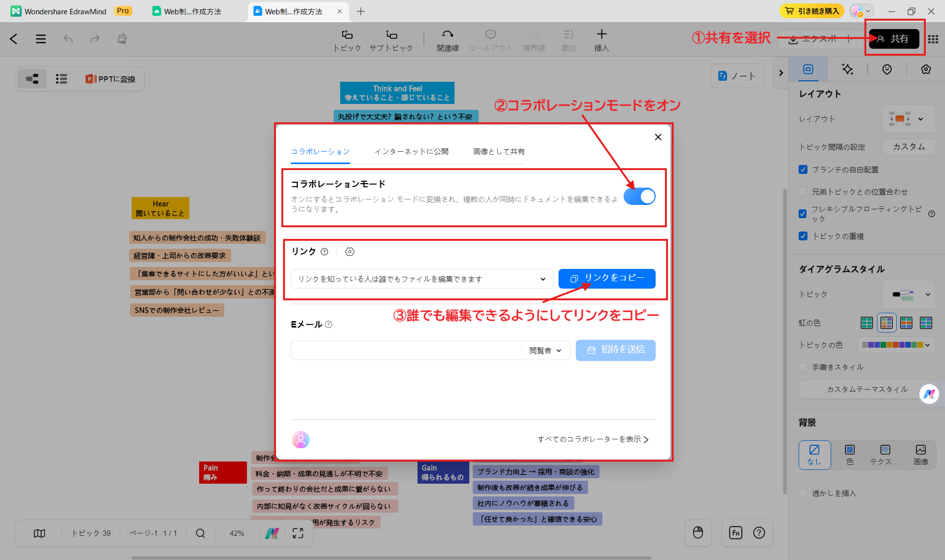Open the sticker (smiley) panel
This screenshot has width=945, height=560.
(886, 69)
